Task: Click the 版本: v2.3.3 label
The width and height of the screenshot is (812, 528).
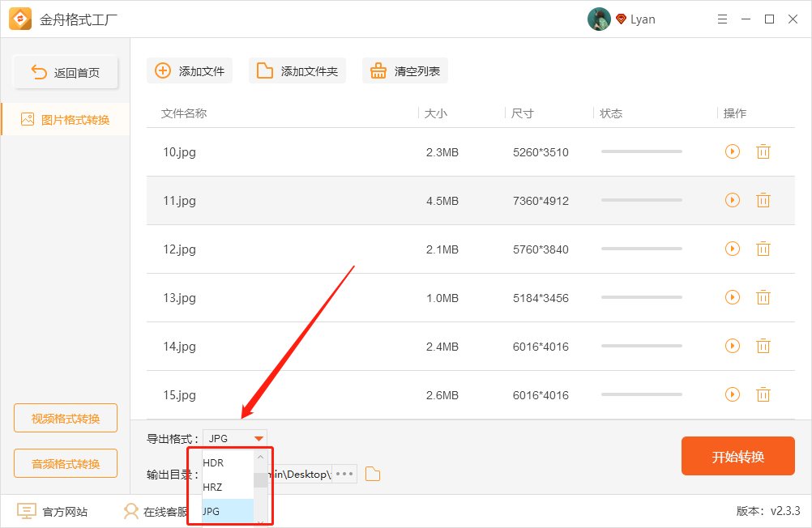Action: [x=768, y=511]
